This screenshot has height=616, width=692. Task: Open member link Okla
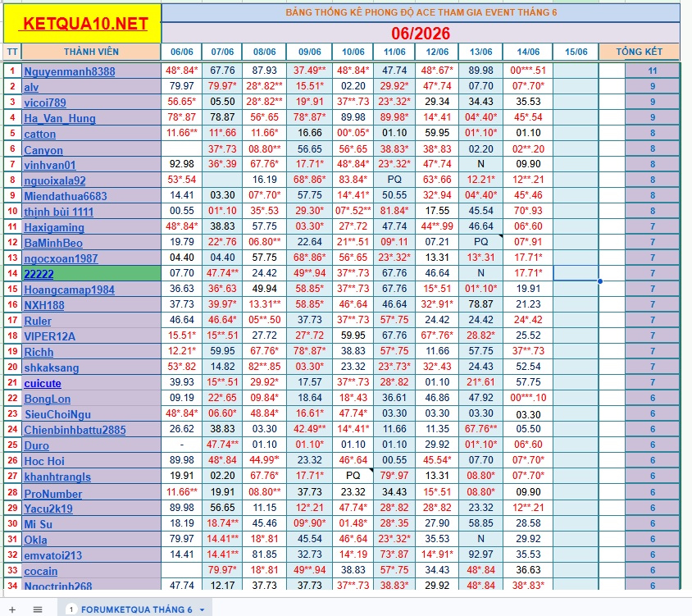click(35, 540)
